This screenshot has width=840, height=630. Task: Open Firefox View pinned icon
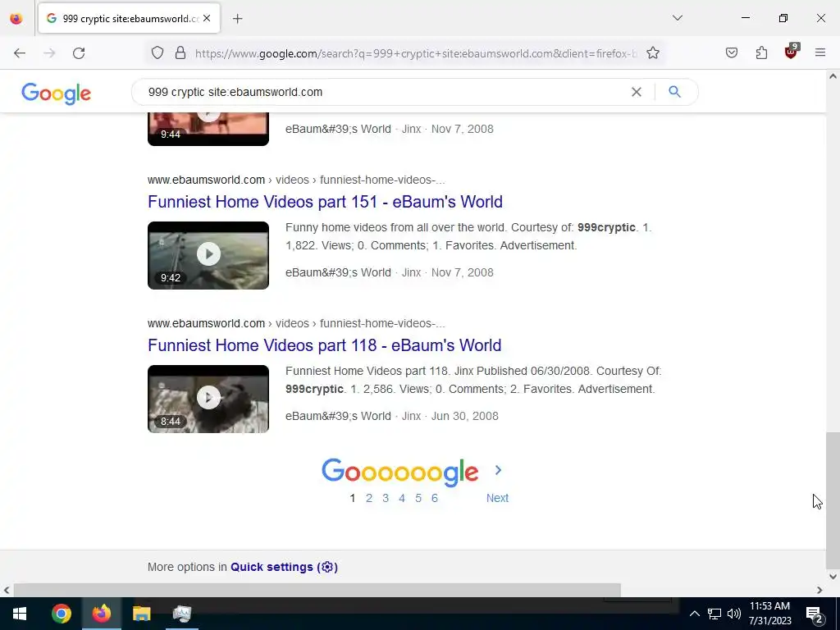[x=16, y=19]
